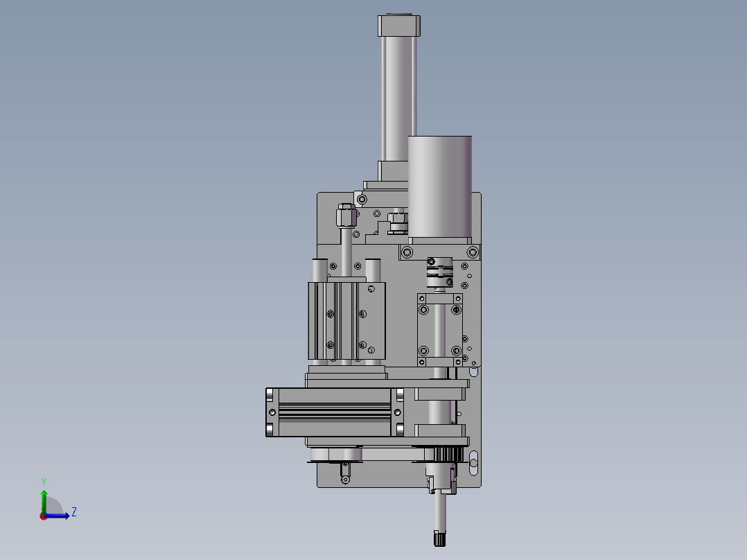Select the horizontal ribbed cylinder block
747x560 pixels.
335,412
